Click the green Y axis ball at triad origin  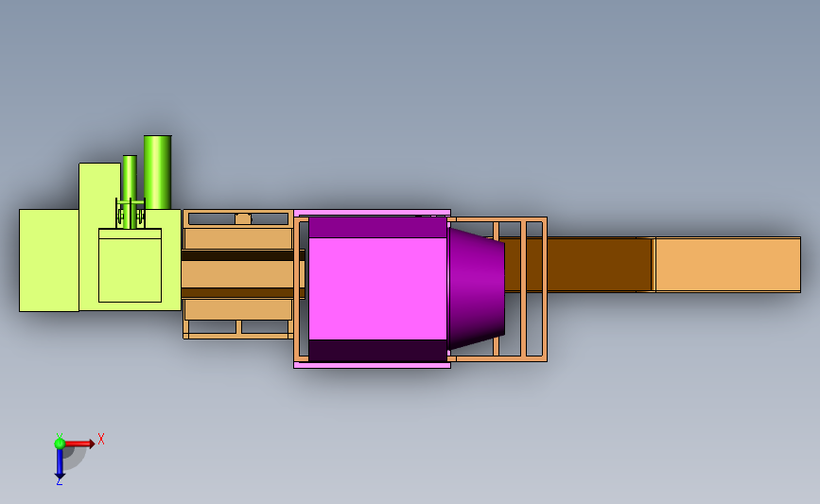pyautogui.click(x=60, y=443)
